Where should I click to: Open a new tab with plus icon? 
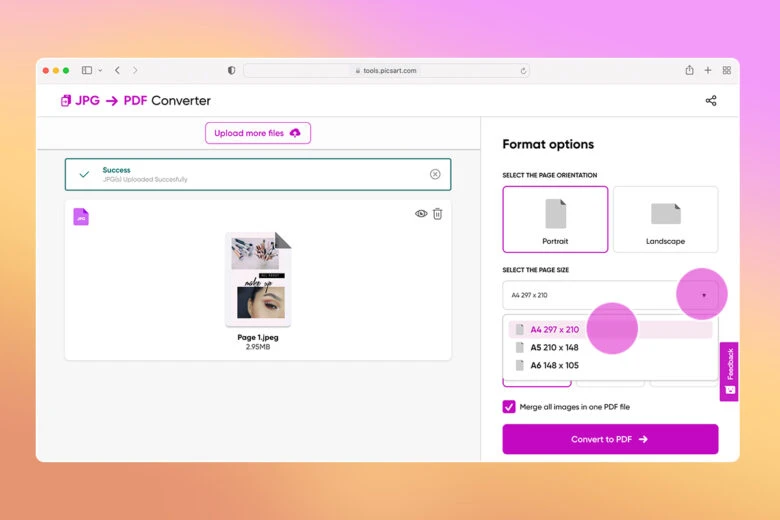tap(708, 70)
